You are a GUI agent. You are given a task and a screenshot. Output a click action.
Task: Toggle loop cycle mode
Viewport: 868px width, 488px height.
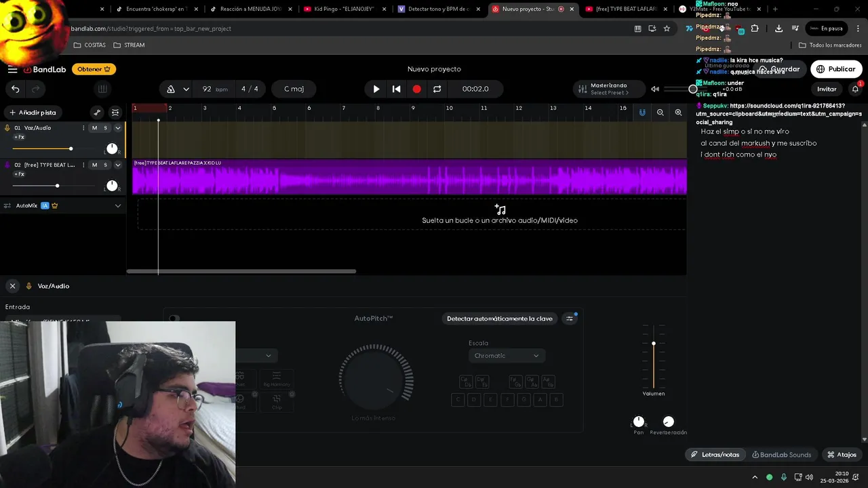(437, 89)
